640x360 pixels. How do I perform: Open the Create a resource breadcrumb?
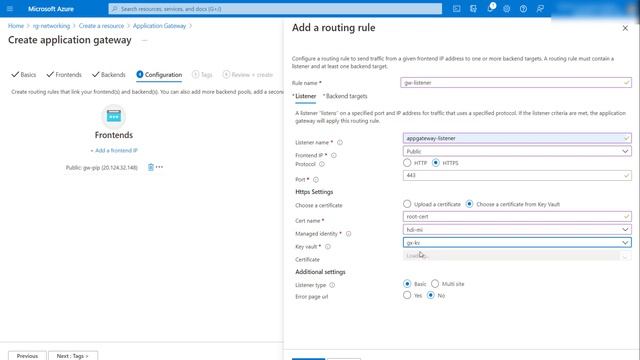coord(101,26)
